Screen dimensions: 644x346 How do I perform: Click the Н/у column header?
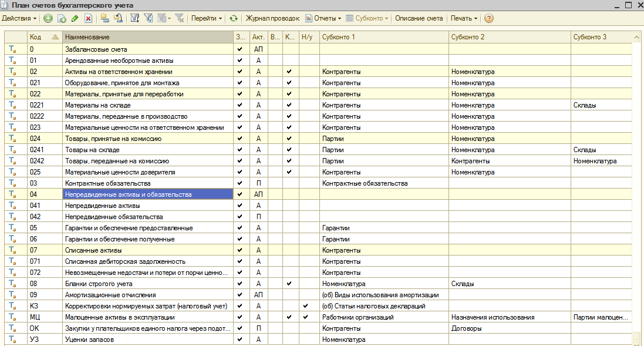tap(309, 37)
